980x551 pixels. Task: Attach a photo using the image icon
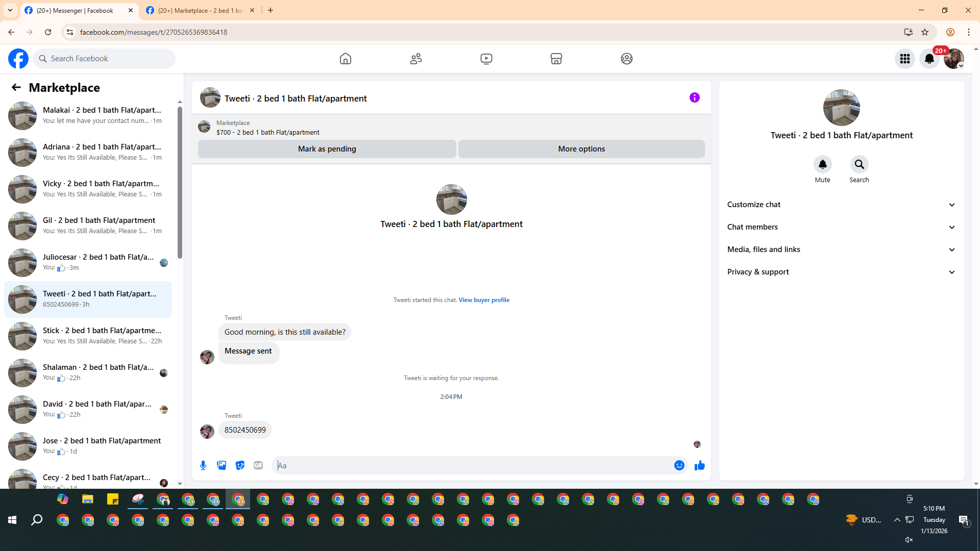[x=222, y=465]
